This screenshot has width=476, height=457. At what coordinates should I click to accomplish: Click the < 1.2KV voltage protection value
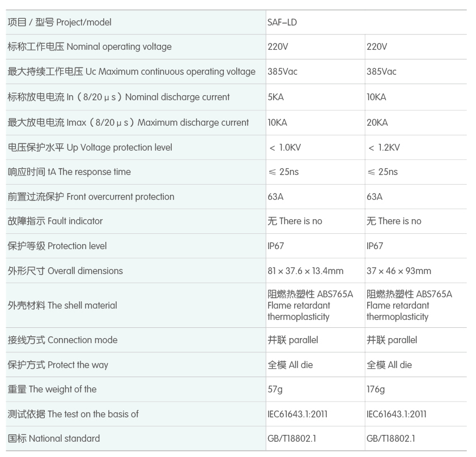pyautogui.click(x=384, y=147)
